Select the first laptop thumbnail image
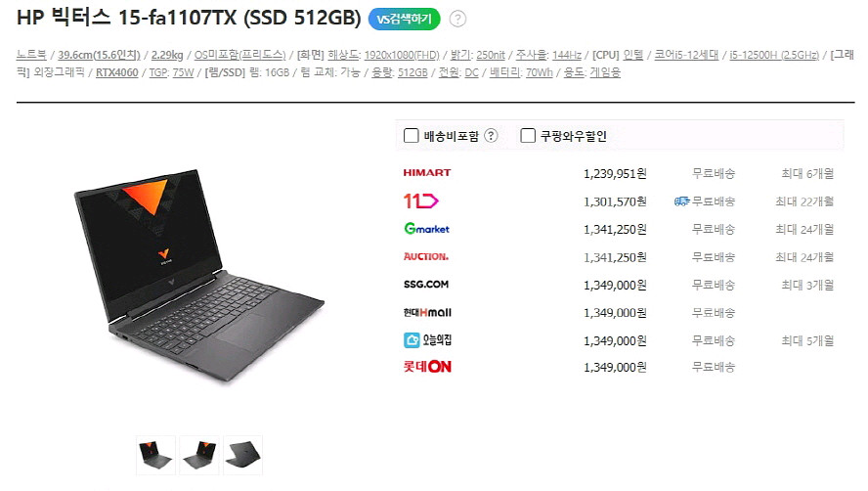This screenshot has width=868, height=491. coord(155,456)
